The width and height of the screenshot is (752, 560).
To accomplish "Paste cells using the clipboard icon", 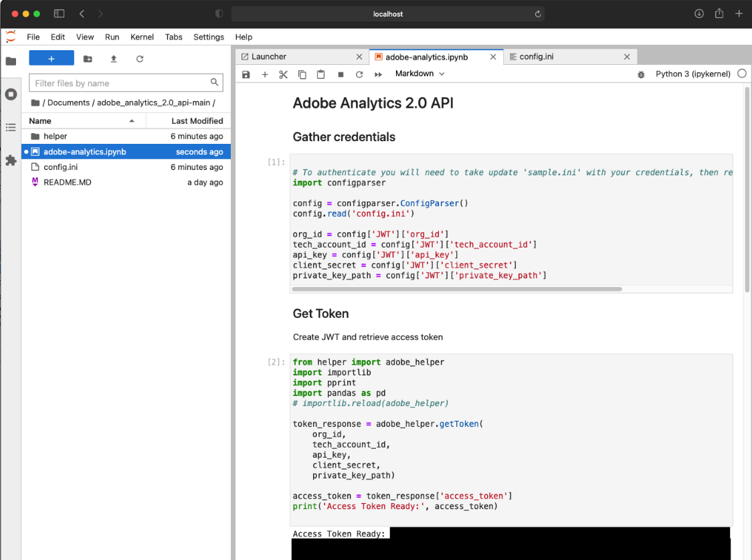I will click(320, 74).
